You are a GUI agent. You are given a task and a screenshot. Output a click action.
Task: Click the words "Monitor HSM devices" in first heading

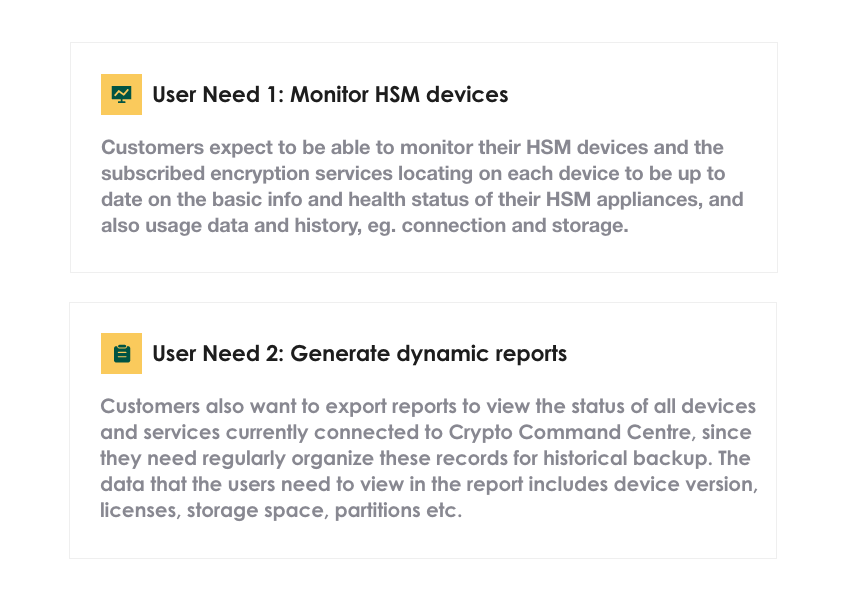(x=399, y=95)
